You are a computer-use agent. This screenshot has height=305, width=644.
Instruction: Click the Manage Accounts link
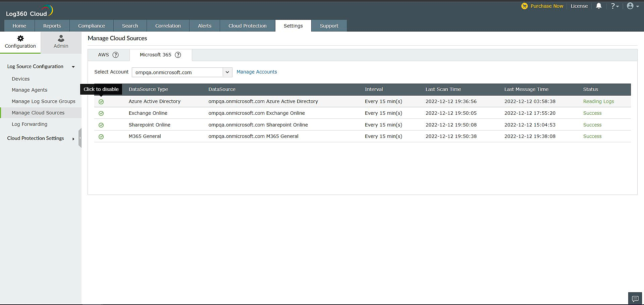[x=257, y=72]
